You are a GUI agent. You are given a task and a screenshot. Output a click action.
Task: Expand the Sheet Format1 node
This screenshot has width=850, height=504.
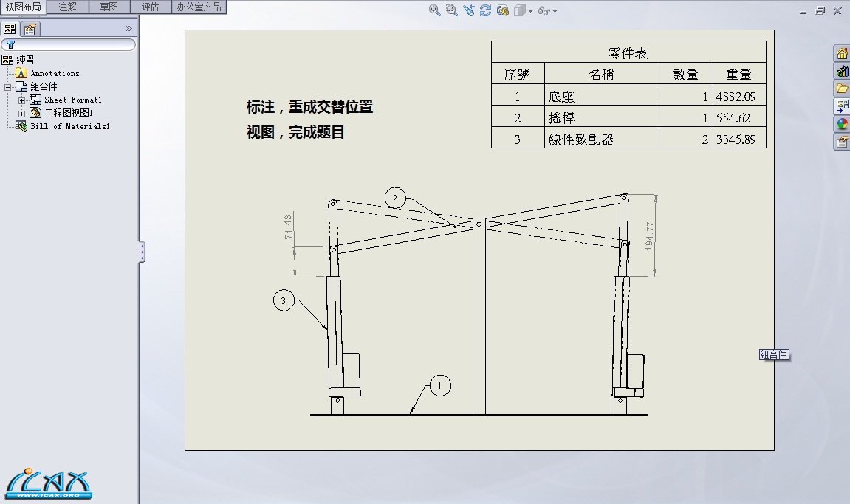tap(21, 100)
